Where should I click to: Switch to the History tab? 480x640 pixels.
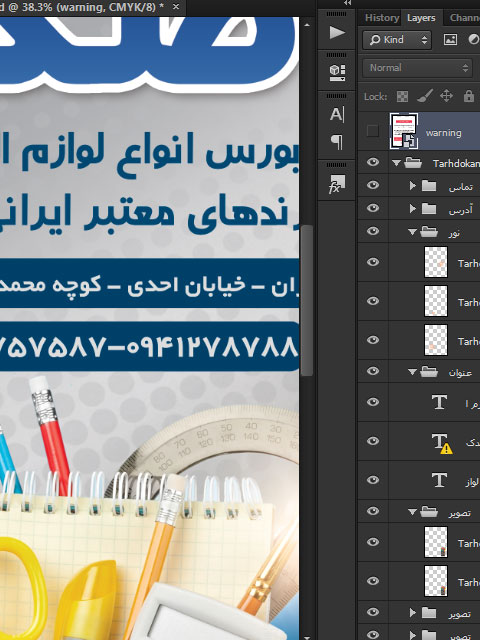pyautogui.click(x=382, y=18)
